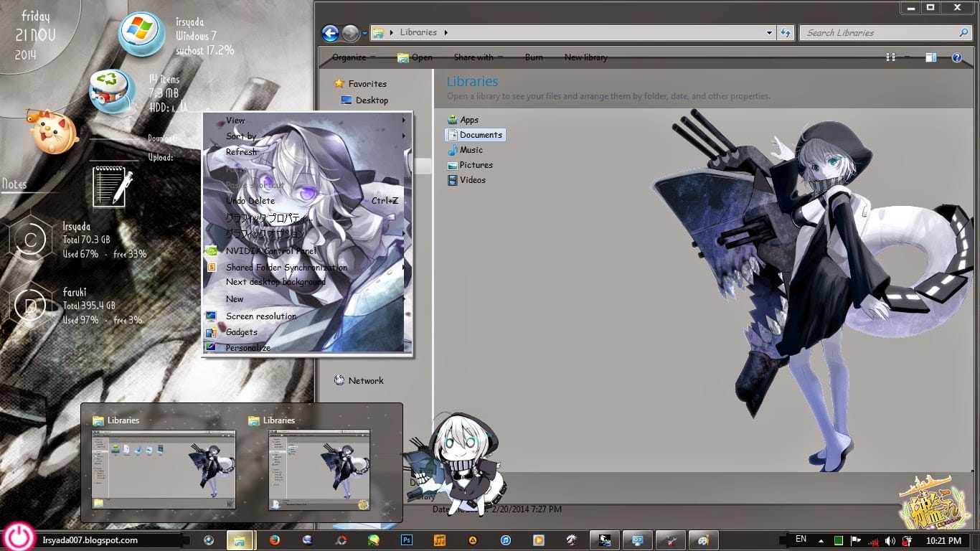Click the pink power button on taskbar
980x551 pixels.
pyautogui.click(x=19, y=537)
